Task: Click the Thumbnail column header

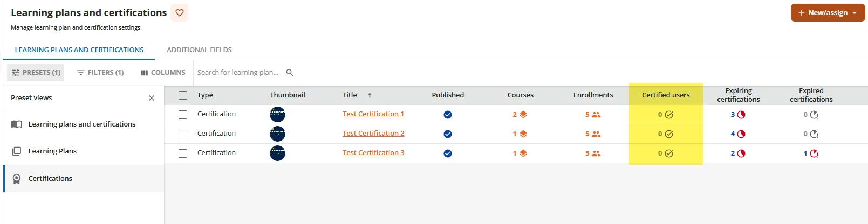Action: point(288,95)
